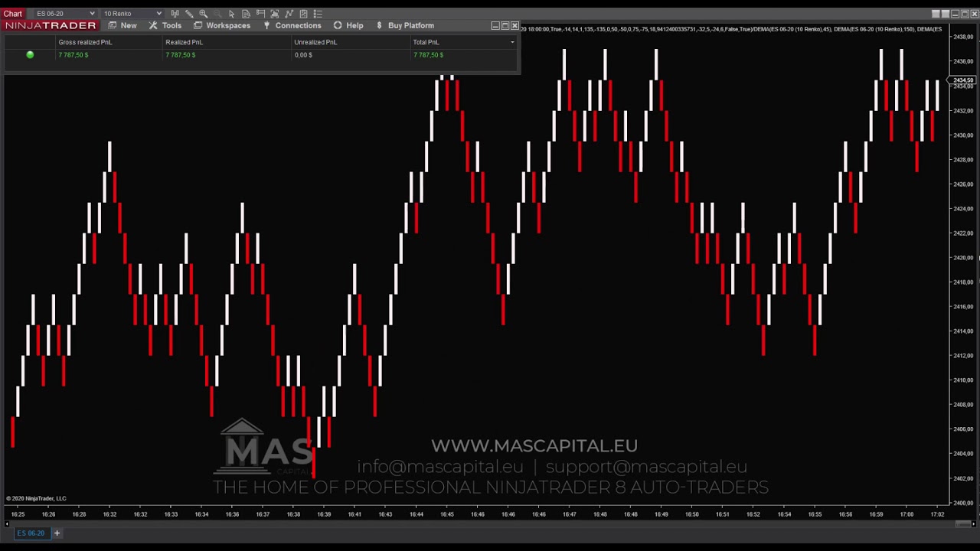
Task: Open the Workspaces menu
Action: (x=222, y=25)
